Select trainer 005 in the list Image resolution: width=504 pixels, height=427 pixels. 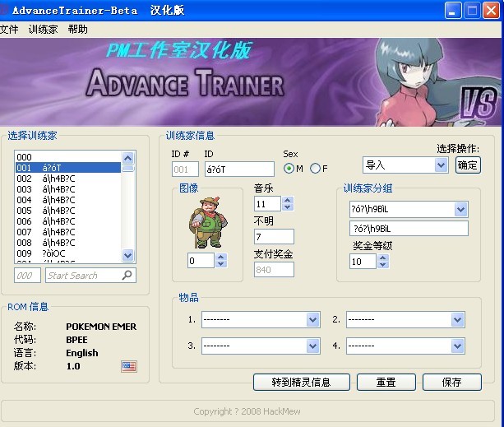tap(68, 211)
